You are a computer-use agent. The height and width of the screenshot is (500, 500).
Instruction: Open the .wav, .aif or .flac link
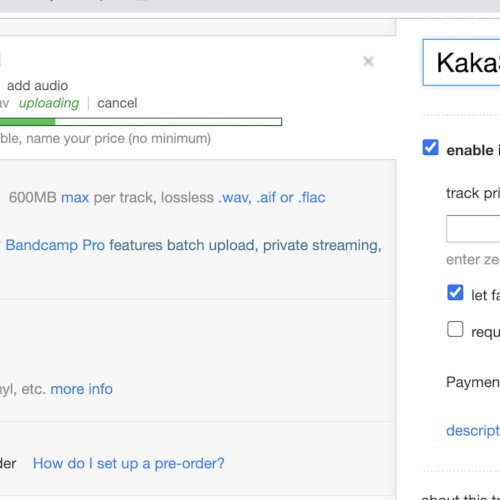point(272,197)
